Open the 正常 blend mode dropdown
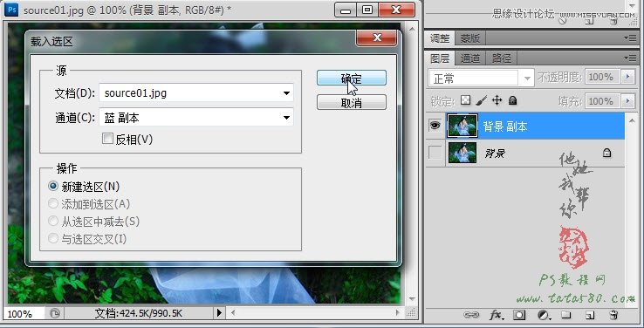This screenshot has width=644, height=328. (x=481, y=78)
